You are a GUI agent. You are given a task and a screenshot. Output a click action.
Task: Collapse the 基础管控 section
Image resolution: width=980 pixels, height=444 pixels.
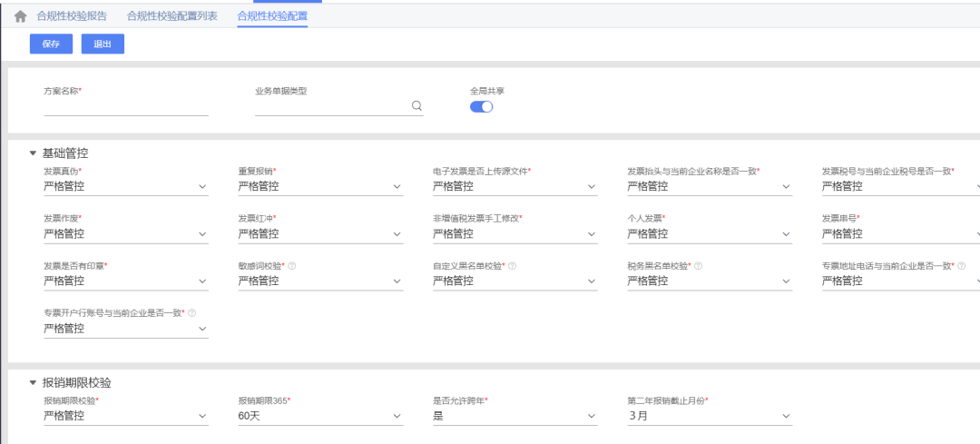[34, 152]
